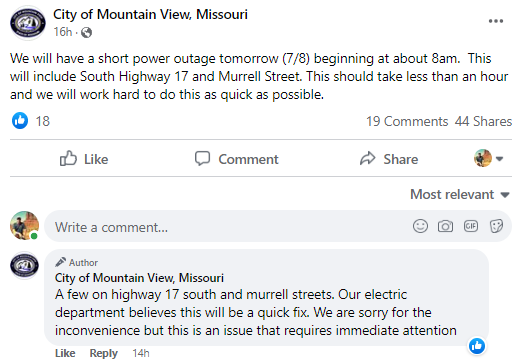Click the city page profile picture in post header

tap(28, 23)
